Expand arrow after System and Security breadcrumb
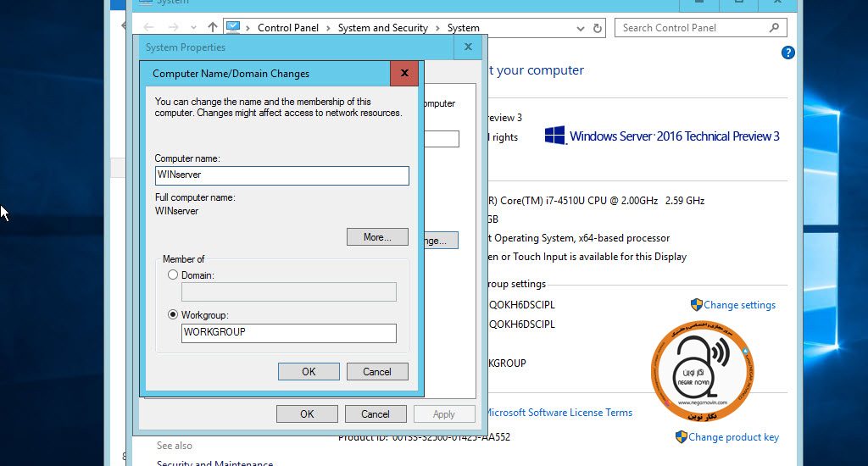The image size is (868, 466). pyautogui.click(x=438, y=28)
